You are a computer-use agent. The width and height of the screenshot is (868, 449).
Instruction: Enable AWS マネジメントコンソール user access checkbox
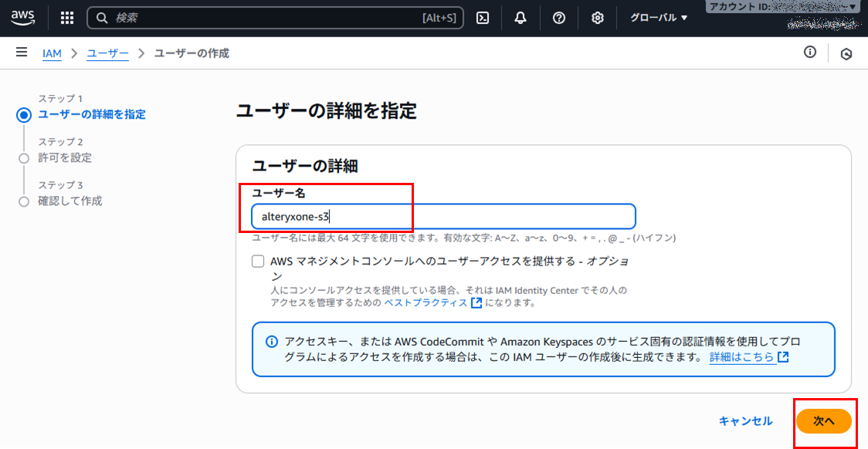tap(258, 262)
